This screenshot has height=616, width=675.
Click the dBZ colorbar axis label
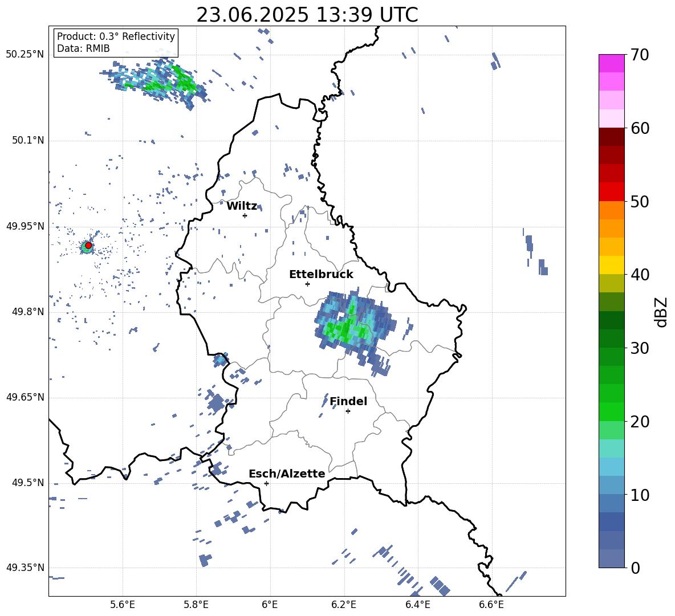[x=660, y=312]
